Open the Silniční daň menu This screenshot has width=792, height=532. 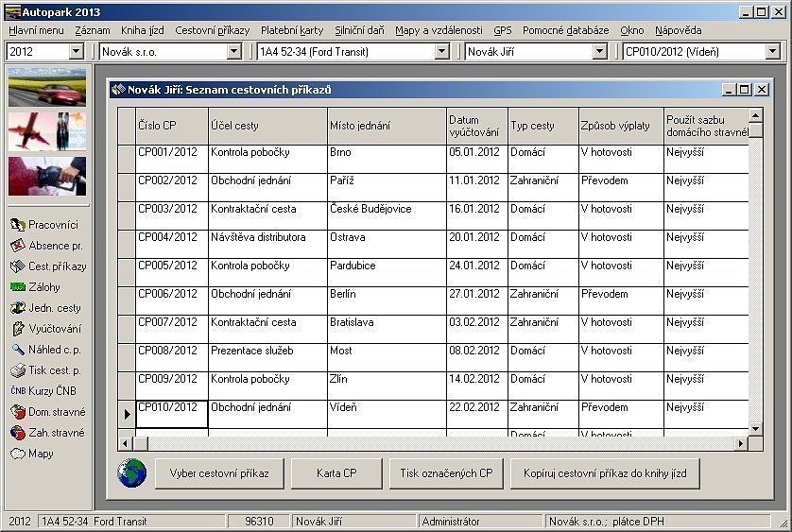click(x=359, y=30)
